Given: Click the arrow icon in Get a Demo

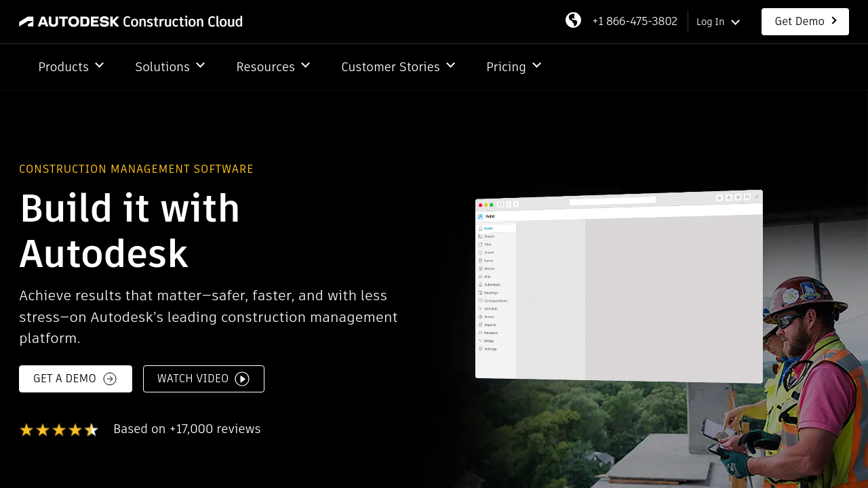Looking at the screenshot, I should point(110,379).
